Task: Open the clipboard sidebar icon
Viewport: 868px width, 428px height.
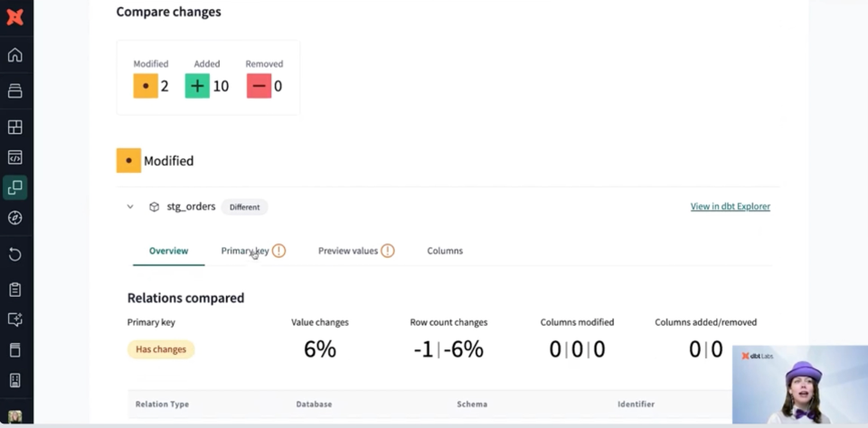Action: click(15, 290)
